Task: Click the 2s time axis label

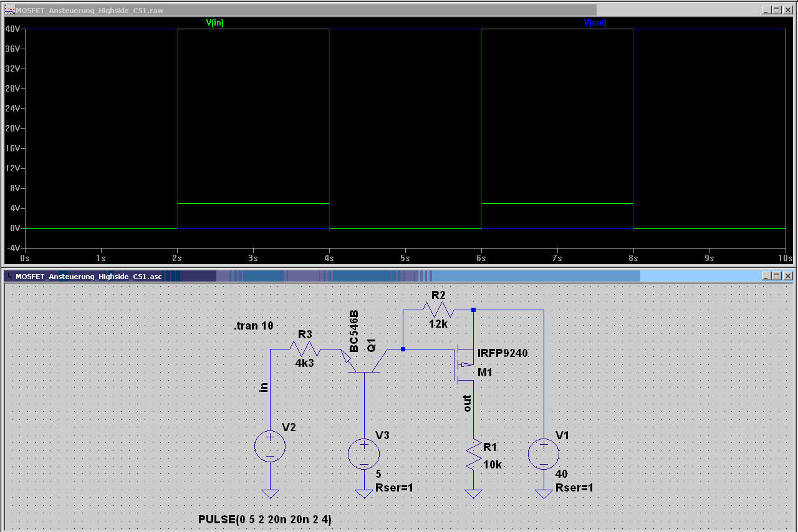Action: (x=177, y=257)
